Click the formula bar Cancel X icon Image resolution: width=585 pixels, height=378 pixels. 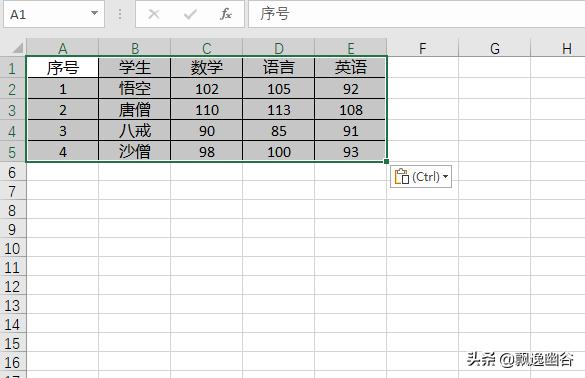tap(154, 14)
